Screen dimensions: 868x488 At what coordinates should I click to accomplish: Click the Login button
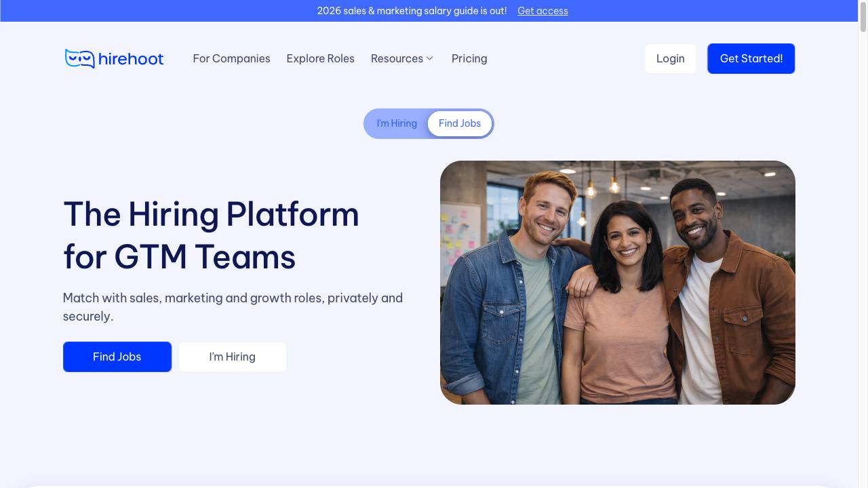(x=671, y=58)
